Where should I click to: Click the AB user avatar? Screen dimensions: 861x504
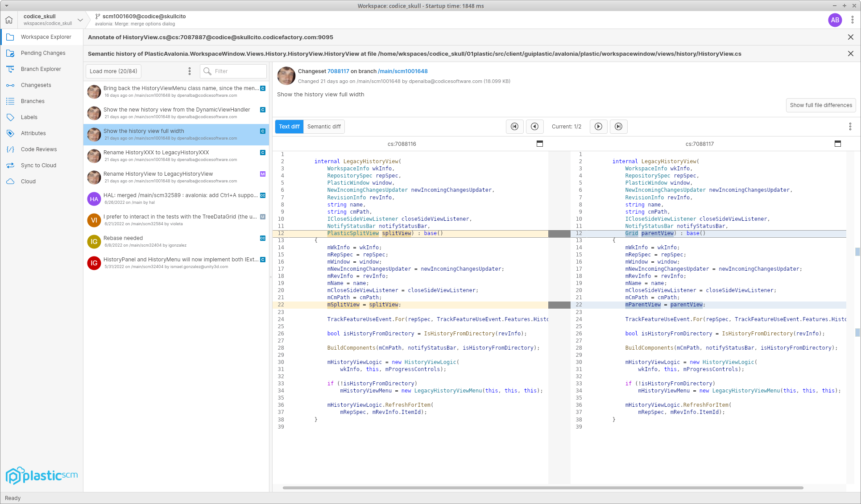point(835,20)
